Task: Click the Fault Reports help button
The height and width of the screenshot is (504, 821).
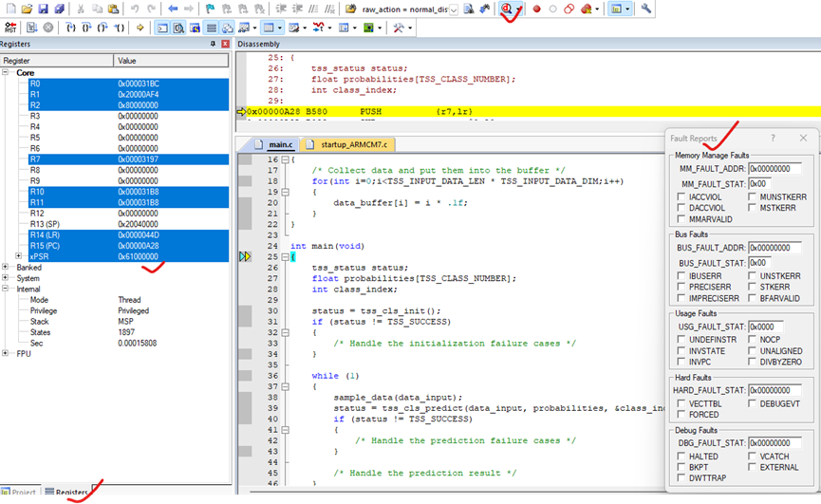Action: click(773, 138)
